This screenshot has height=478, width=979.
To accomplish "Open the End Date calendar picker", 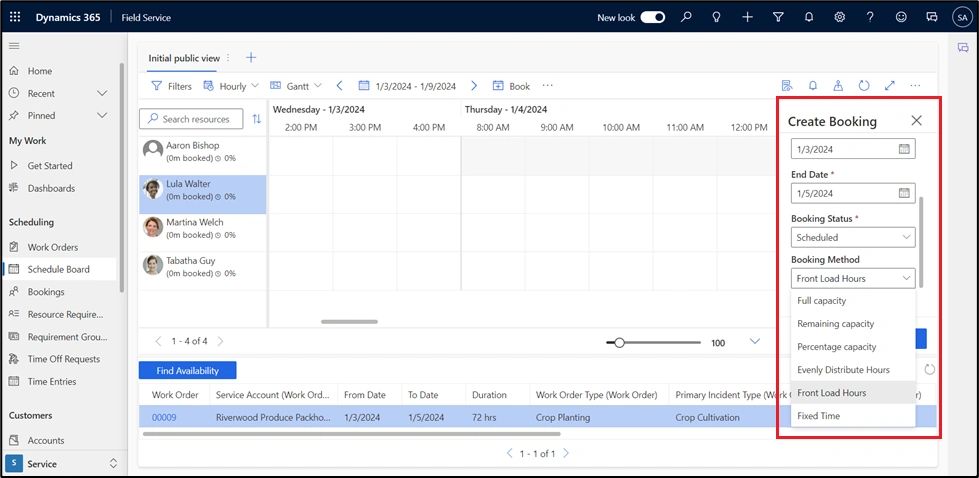I will 904,193.
